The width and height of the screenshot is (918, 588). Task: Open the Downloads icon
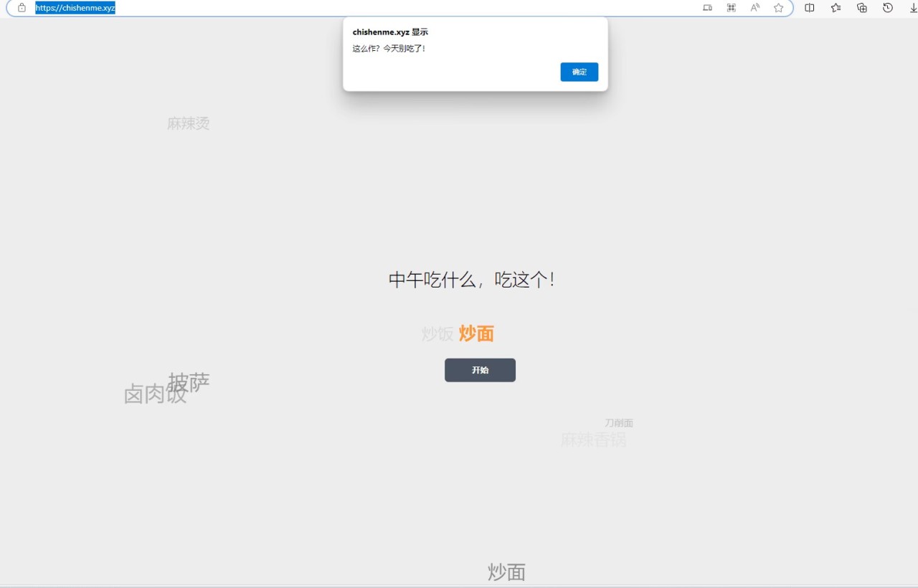coord(912,8)
